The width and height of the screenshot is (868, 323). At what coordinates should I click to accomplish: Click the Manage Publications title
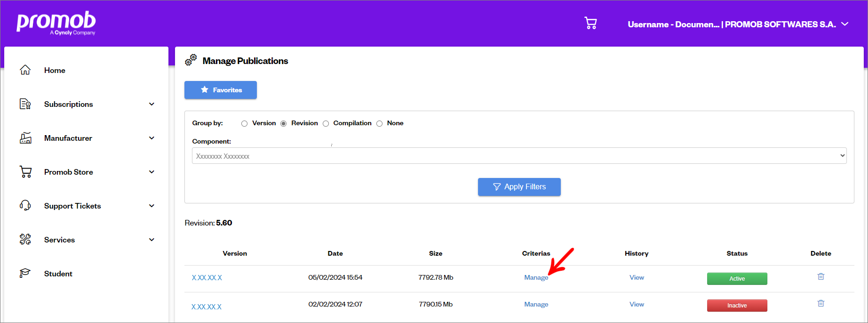click(x=245, y=61)
